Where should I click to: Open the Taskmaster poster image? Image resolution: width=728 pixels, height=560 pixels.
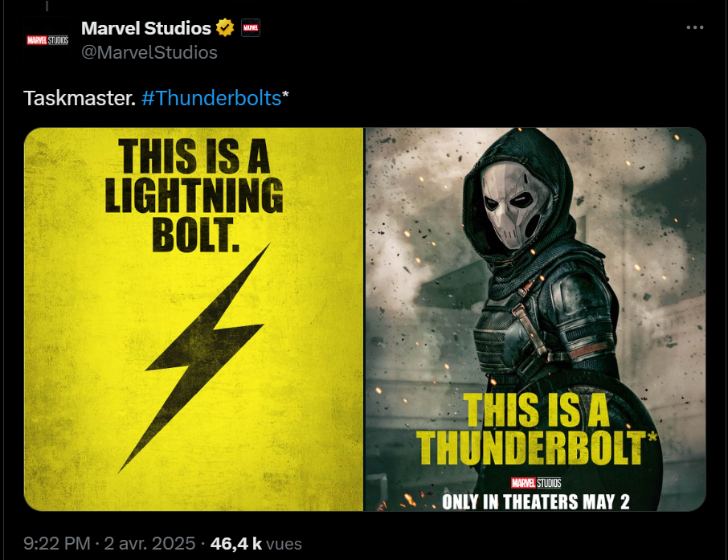(x=535, y=319)
